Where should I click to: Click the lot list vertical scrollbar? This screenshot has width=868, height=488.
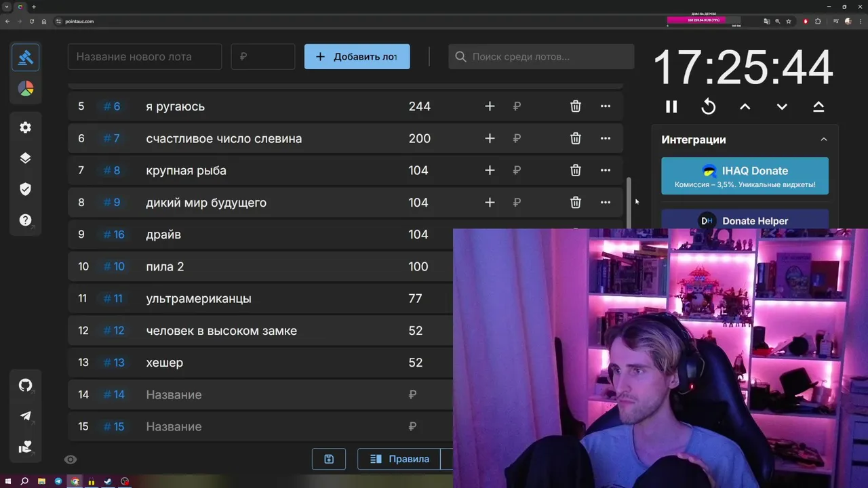click(x=629, y=203)
